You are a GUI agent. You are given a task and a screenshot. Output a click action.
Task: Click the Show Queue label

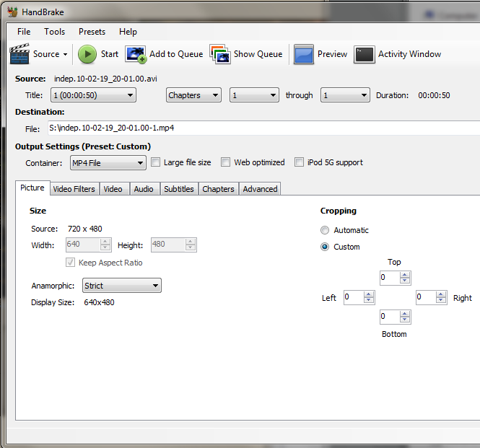[258, 54]
